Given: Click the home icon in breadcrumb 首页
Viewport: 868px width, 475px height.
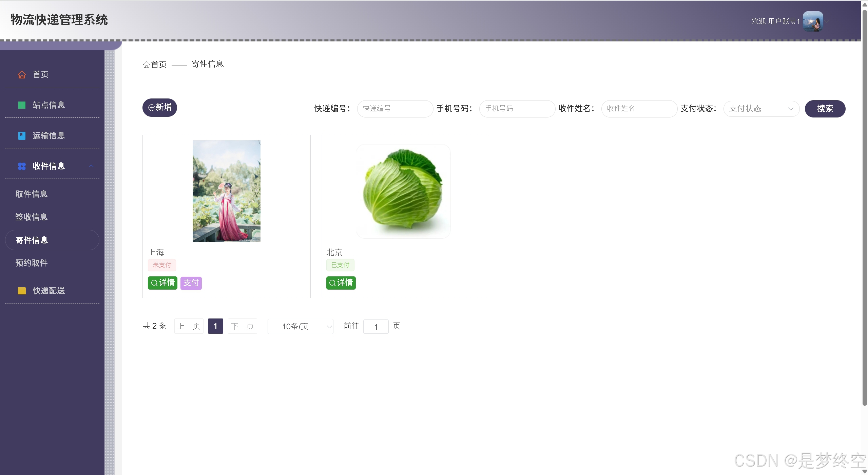Looking at the screenshot, I should tap(146, 64).
